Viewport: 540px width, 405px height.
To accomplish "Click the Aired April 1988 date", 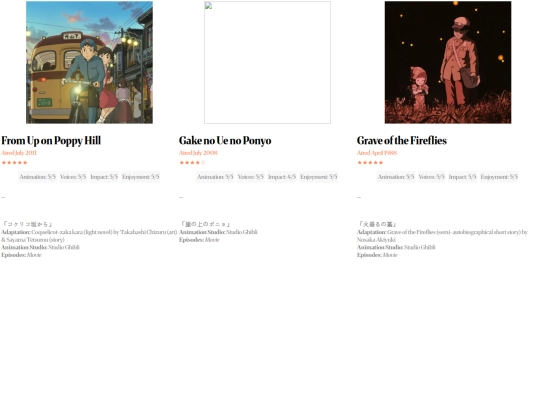I will coord(377,153).
